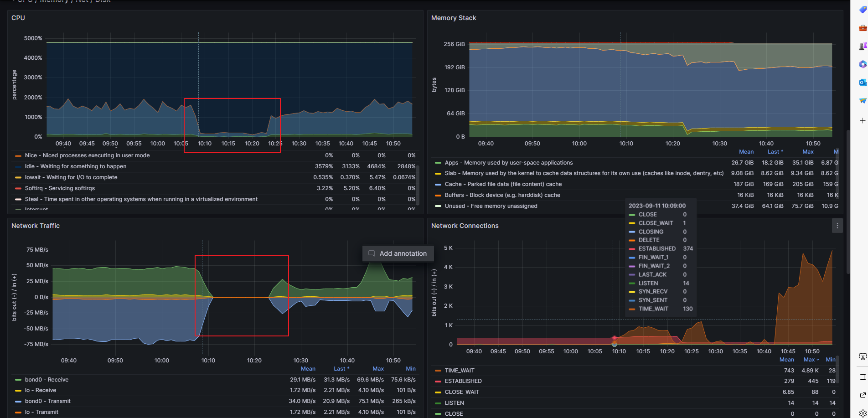Open the Outlook icon in the browser sidebar
The height and width of the screenshot is (418, 868).
[863, 83]
